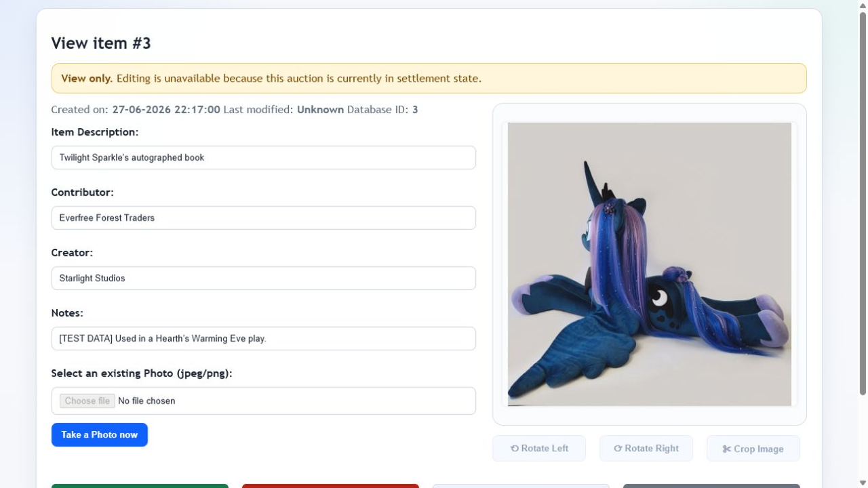868x488 pixels.
Task: Click the 'View only.' warning text
Action: (87, 78)
